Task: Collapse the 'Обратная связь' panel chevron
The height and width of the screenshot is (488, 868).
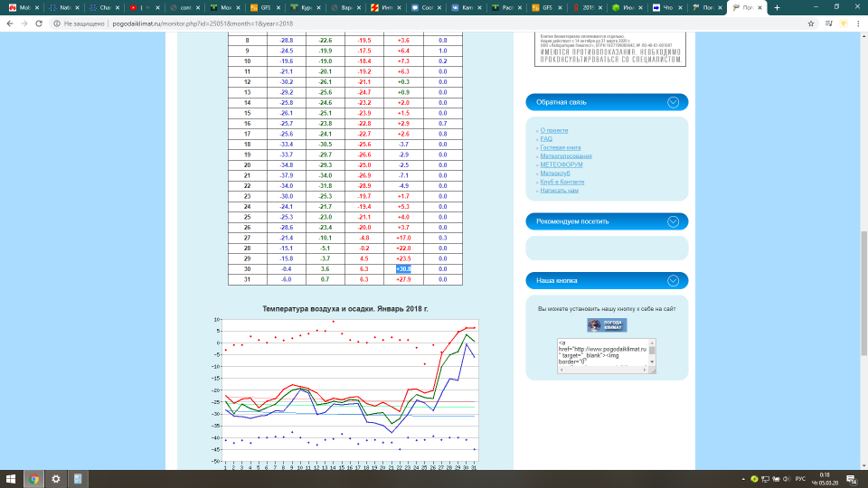Action: point(673,102)
